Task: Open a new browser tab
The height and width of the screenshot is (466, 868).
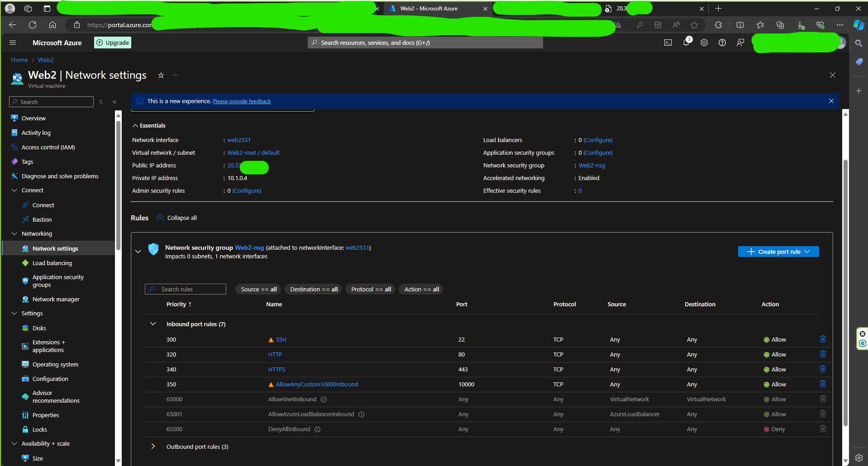Action: point(718,9)
